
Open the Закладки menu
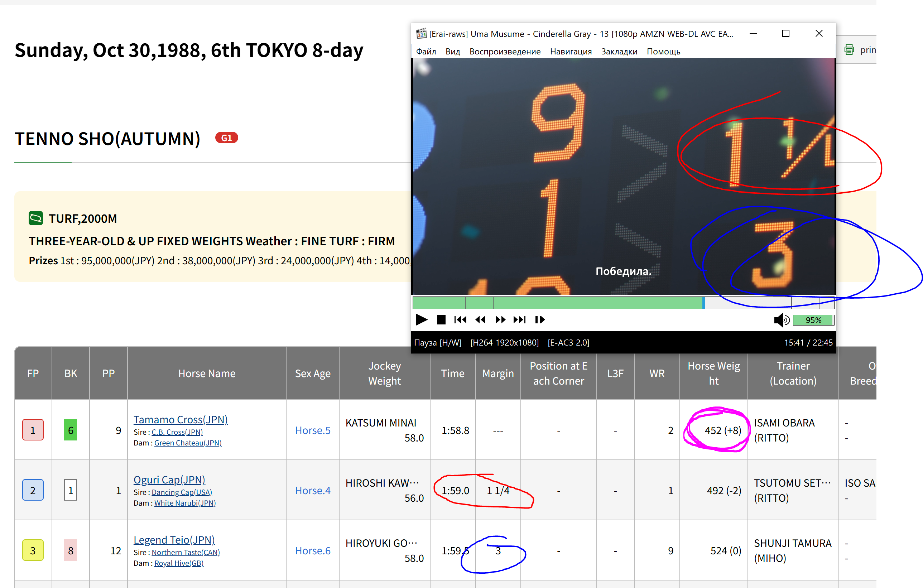click(x=619, y=51)
